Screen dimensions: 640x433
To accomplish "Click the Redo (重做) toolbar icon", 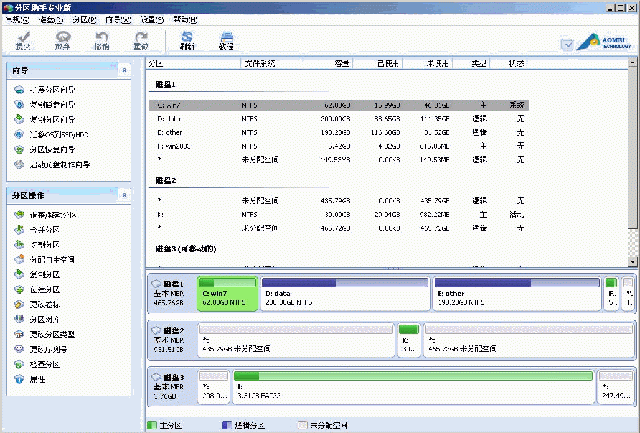I will 140,41.
